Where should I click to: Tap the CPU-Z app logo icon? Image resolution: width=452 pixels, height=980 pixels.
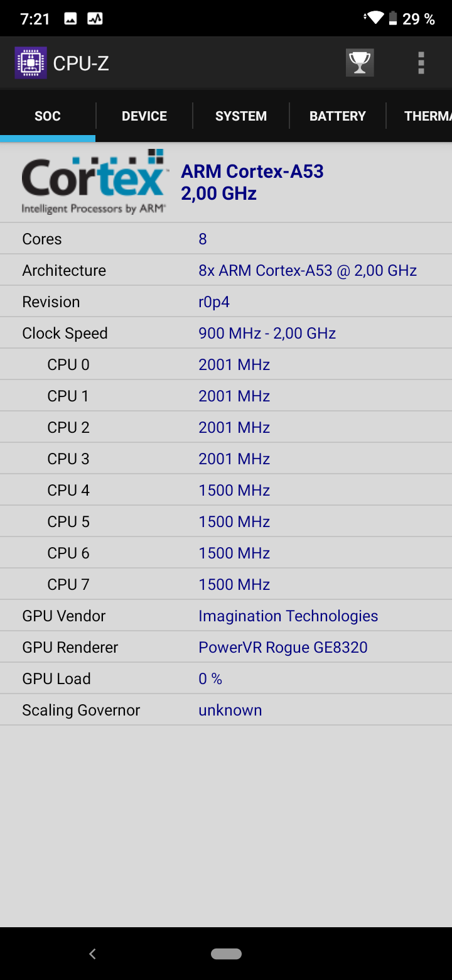[x=31, y=63]
